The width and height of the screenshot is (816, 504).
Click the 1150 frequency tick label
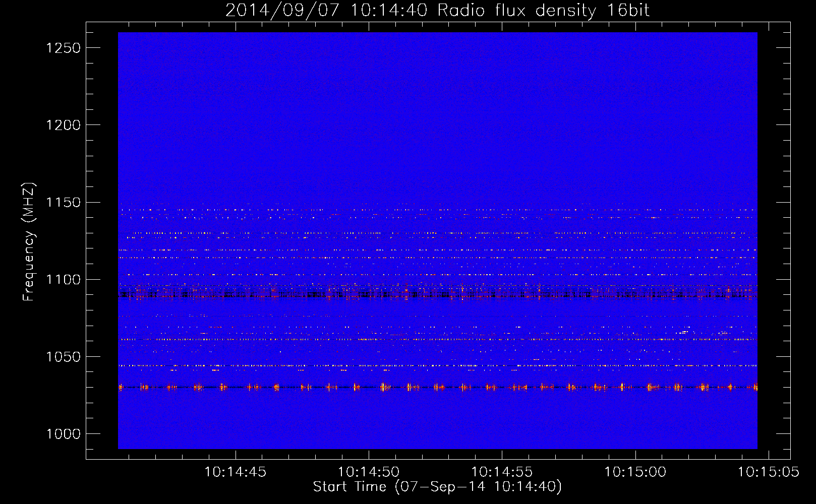pos(63,203)
